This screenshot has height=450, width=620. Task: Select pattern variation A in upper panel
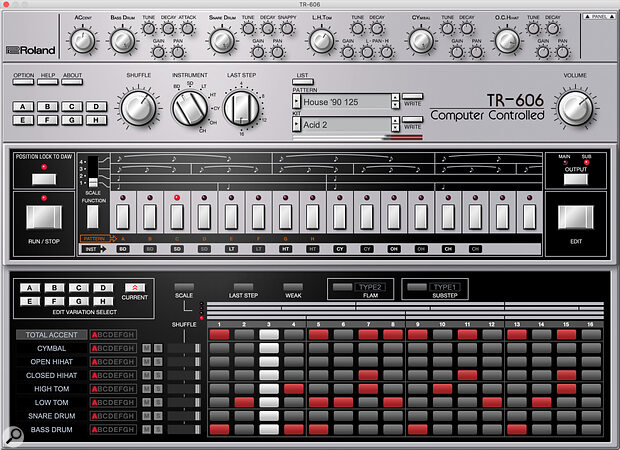tap(23, 107)
